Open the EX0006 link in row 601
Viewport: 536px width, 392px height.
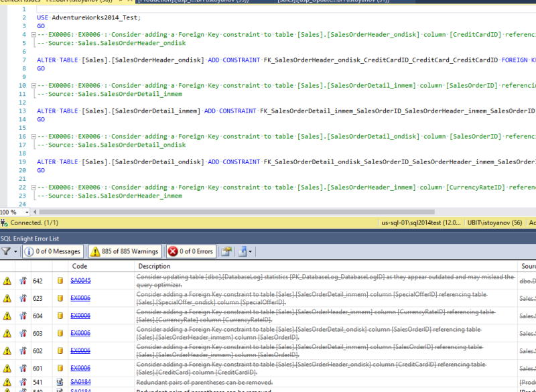pos(80,368)
